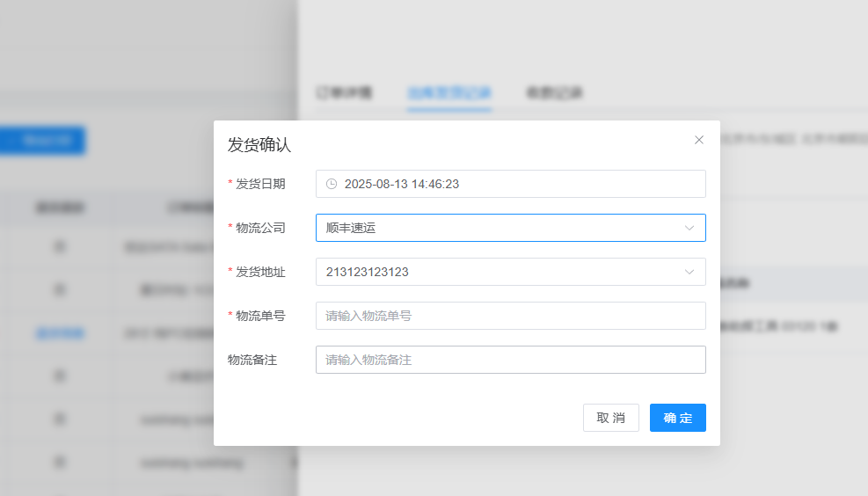868x496 pixels.
Task: Close the 发货确认 dialog with X
Action: 699,140
